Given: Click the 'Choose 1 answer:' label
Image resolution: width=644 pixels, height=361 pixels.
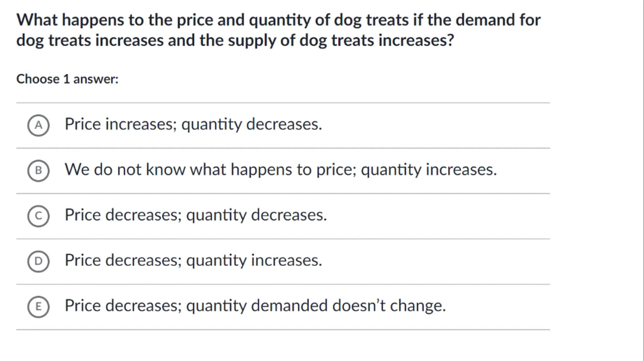Looking at the screenshot, I should 67,79.
